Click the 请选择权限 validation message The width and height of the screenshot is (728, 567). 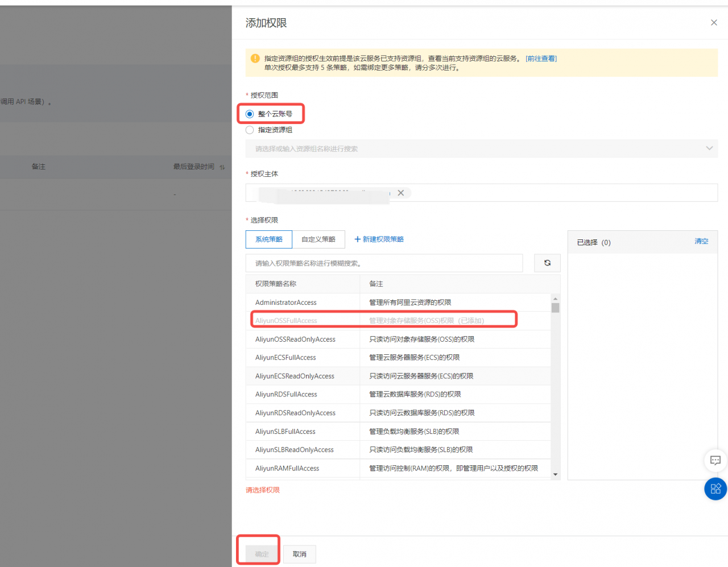pyautogui.click(x=263, y=490)
